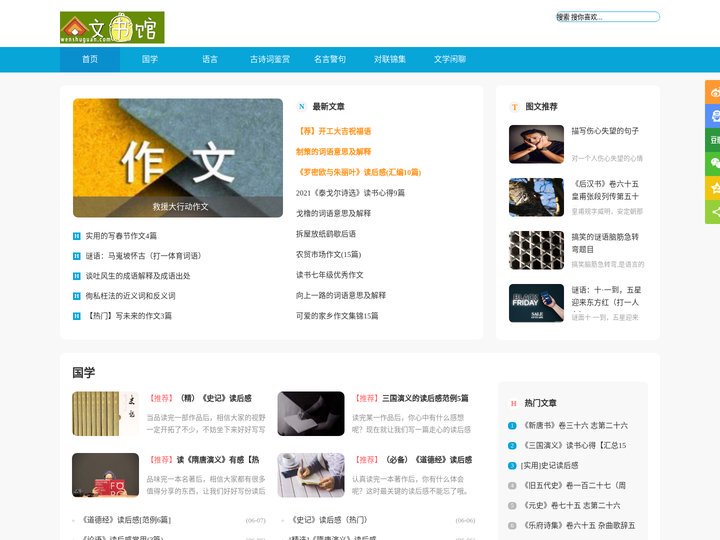The height and width of the screenshot is (540, 720).
Task: Open 【推荐】(精)《史记》读后感 title
Action: [199, 398]
